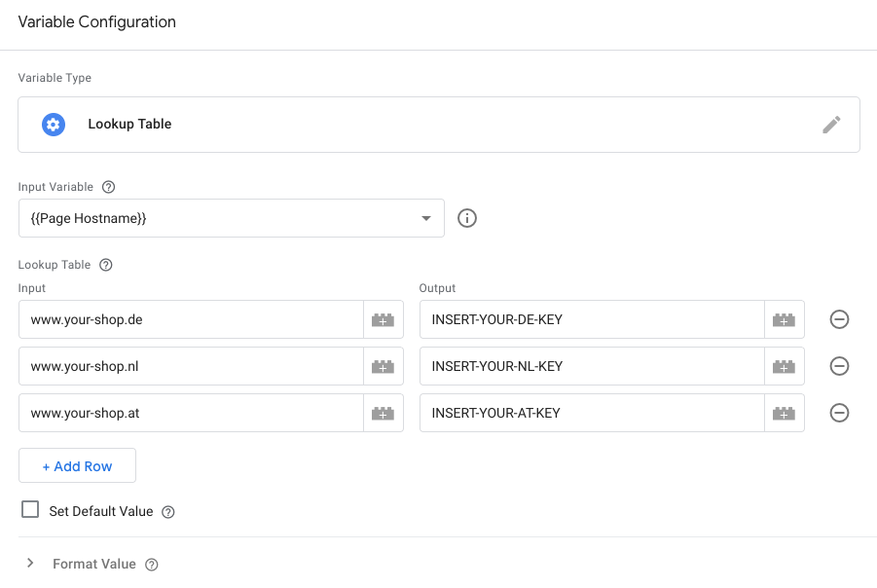The image size is (877, 588).
Task: Remove the www.your-shop.at row
Action: point(839,413)
